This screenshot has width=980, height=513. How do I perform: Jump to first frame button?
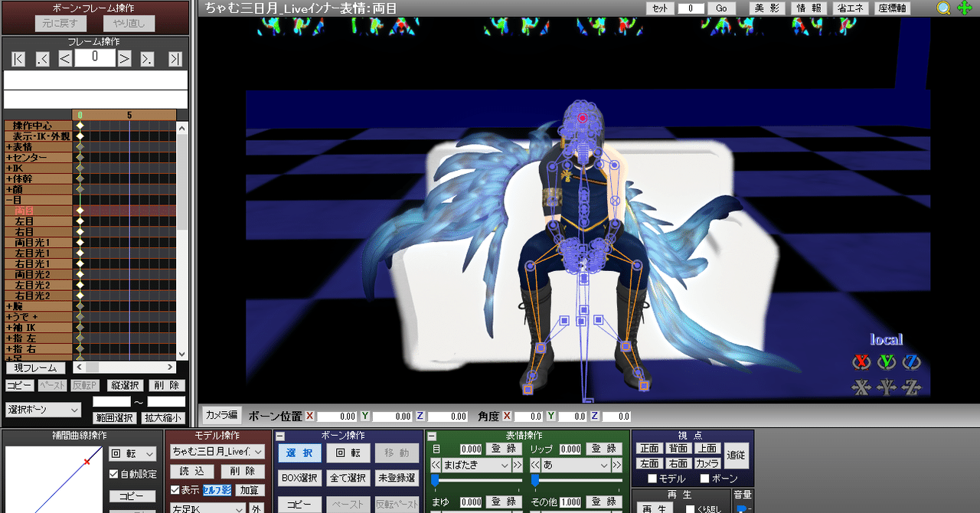(18, 59)
